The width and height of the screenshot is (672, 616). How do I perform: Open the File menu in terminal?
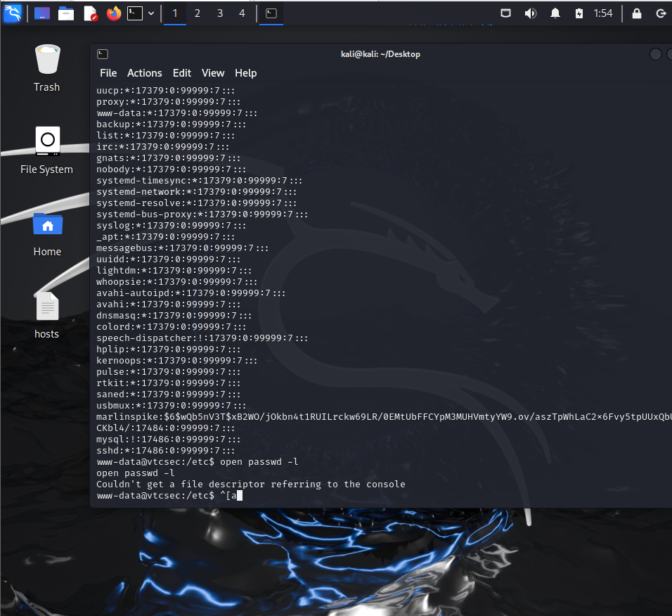(x=108, y=73)
